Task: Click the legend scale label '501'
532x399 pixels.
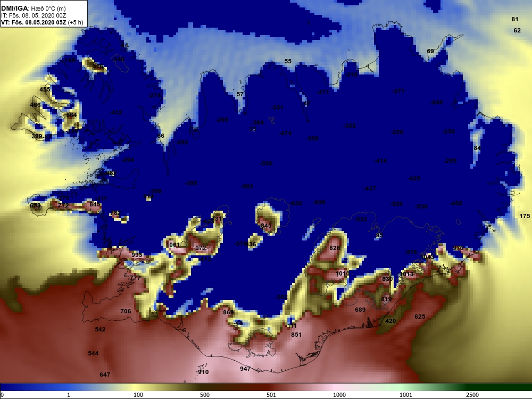Action: [271, 395]
